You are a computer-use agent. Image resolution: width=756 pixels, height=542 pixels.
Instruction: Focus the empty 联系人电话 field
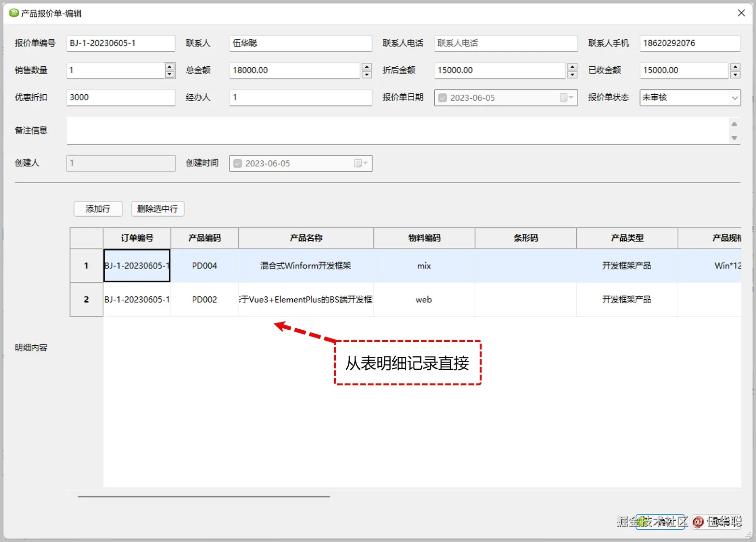[506, 43]
